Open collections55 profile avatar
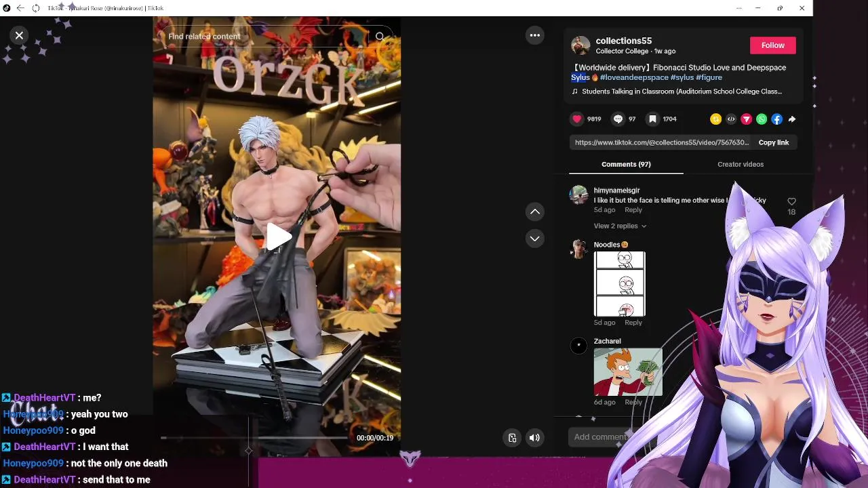The image size is (868, 488). point(580,45)
